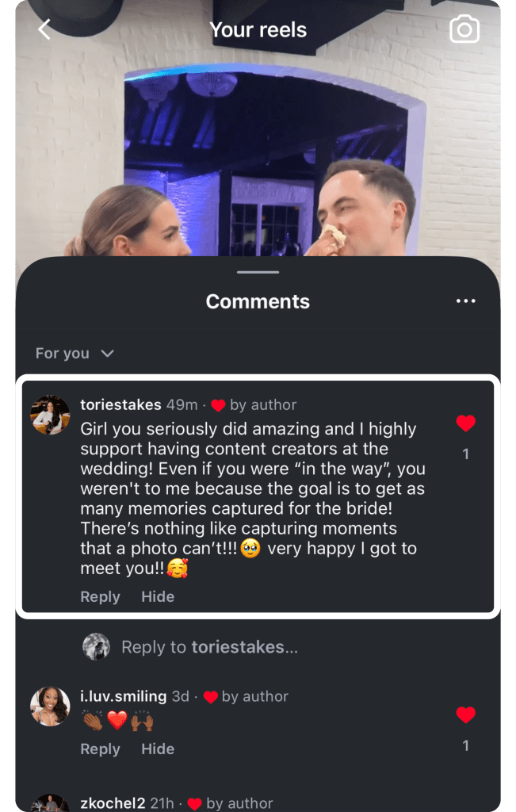516x812 pixels.
Task: Hide toriestakes' comment
Action: pos(158,596)
